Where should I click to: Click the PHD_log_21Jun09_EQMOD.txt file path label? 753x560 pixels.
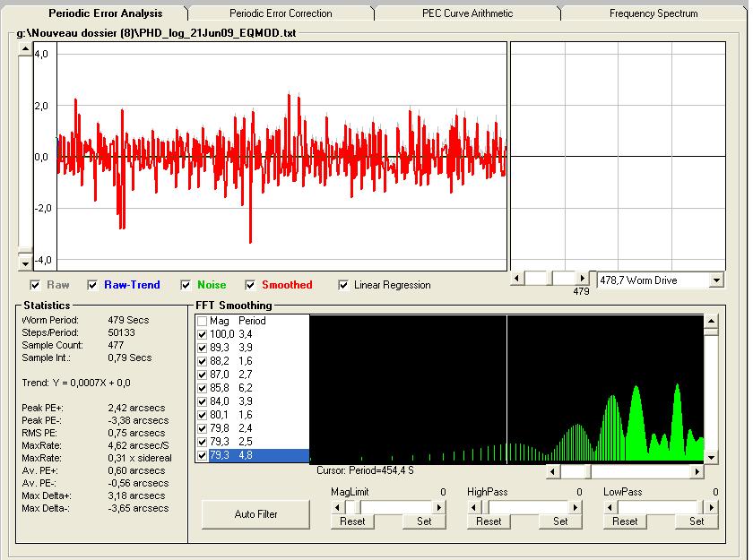click(x=156, y=33)
